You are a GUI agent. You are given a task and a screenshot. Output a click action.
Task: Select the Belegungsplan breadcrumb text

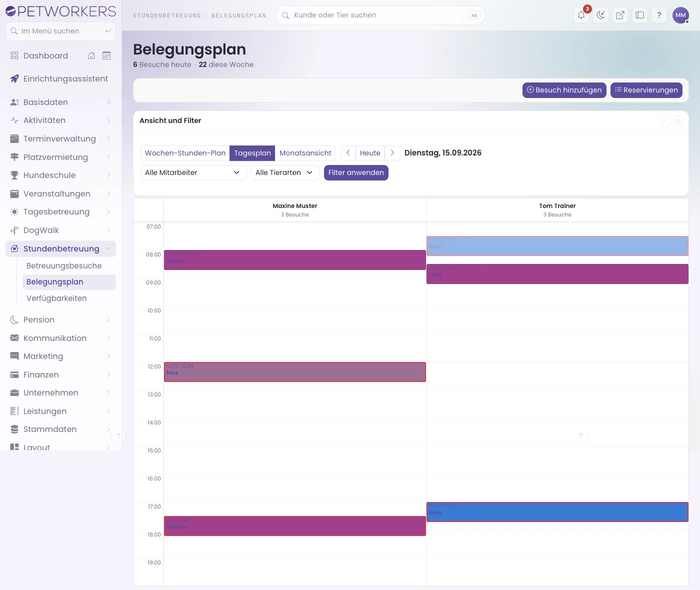tap(239, 16)
